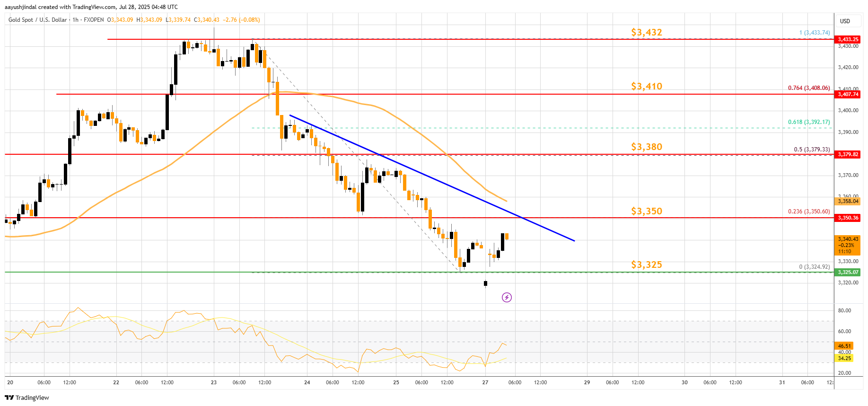Click the $3,325 support annotation
Viewport: 868px width, 406px height.
tap(647, 265)
